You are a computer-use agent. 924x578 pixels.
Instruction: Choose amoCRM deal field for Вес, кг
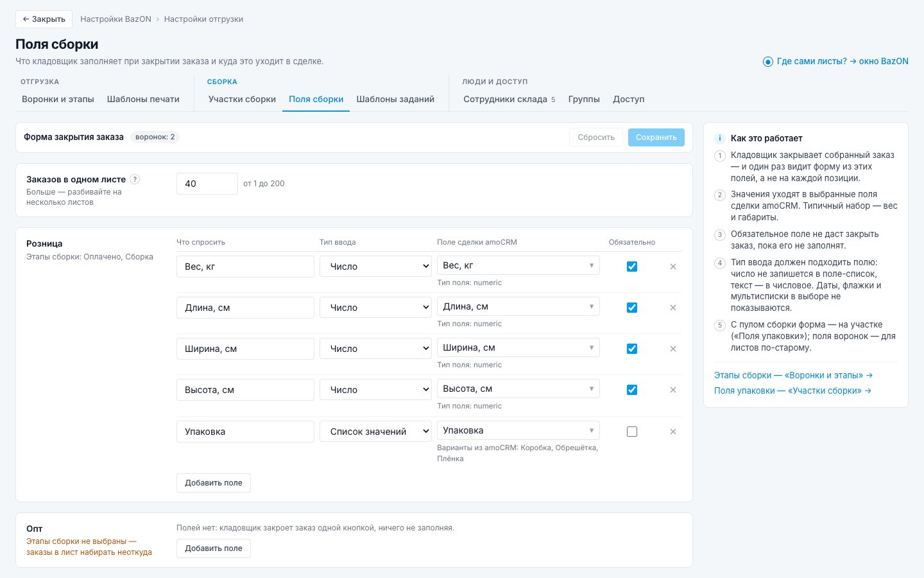tap(518, 265)
